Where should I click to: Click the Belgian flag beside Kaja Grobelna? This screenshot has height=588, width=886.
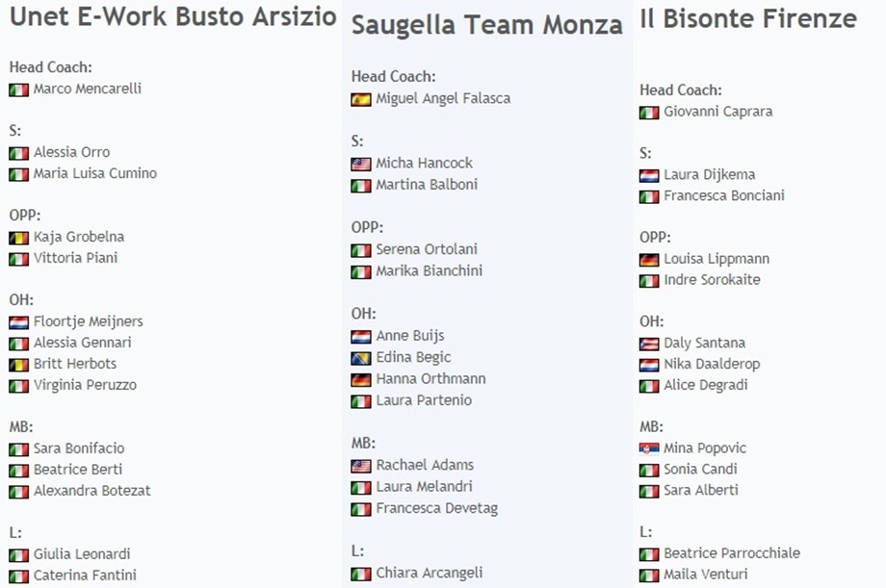coord(19,237)
